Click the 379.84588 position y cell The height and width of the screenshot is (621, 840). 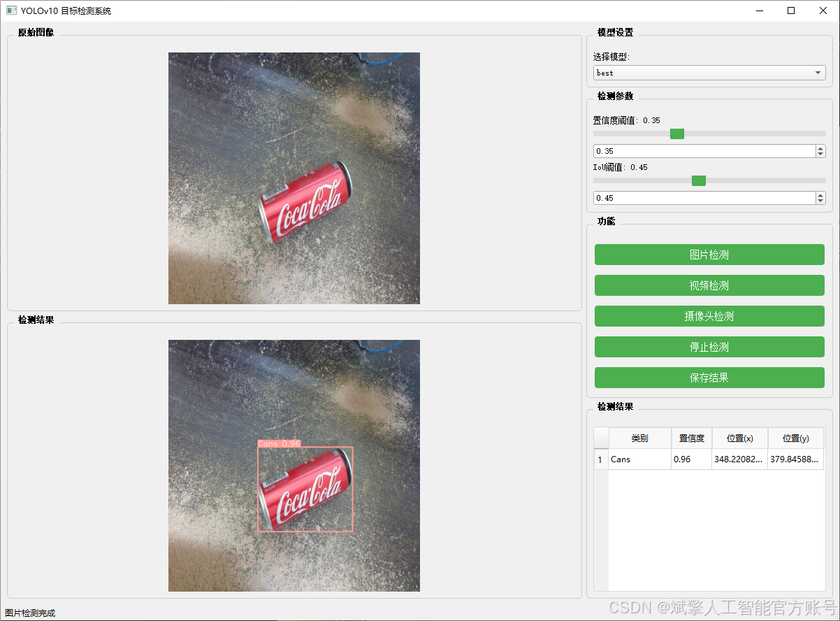click(795, 459)
